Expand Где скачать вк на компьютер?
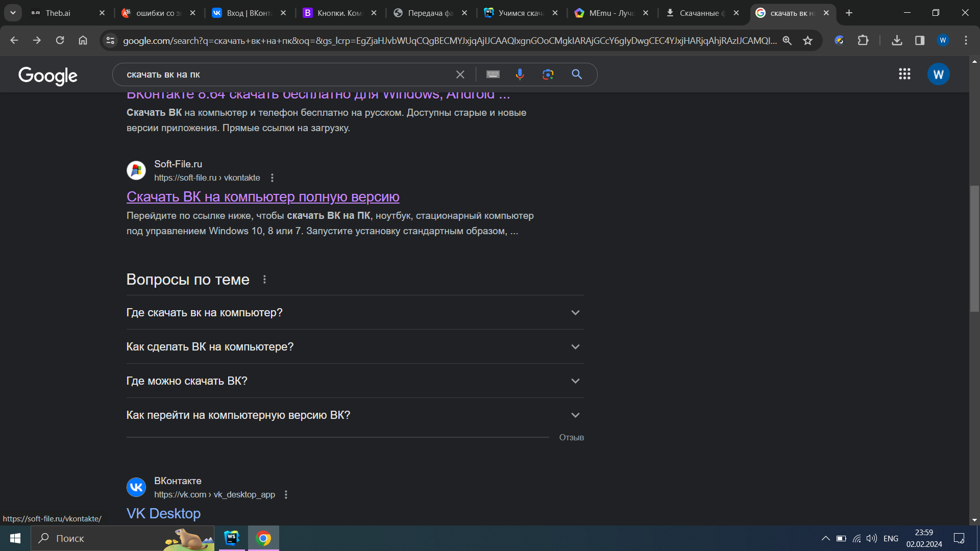 pos(355,313)
